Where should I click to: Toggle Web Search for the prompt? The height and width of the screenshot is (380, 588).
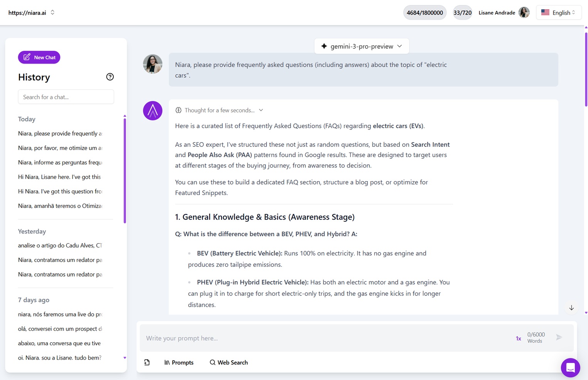coord(229,362)
